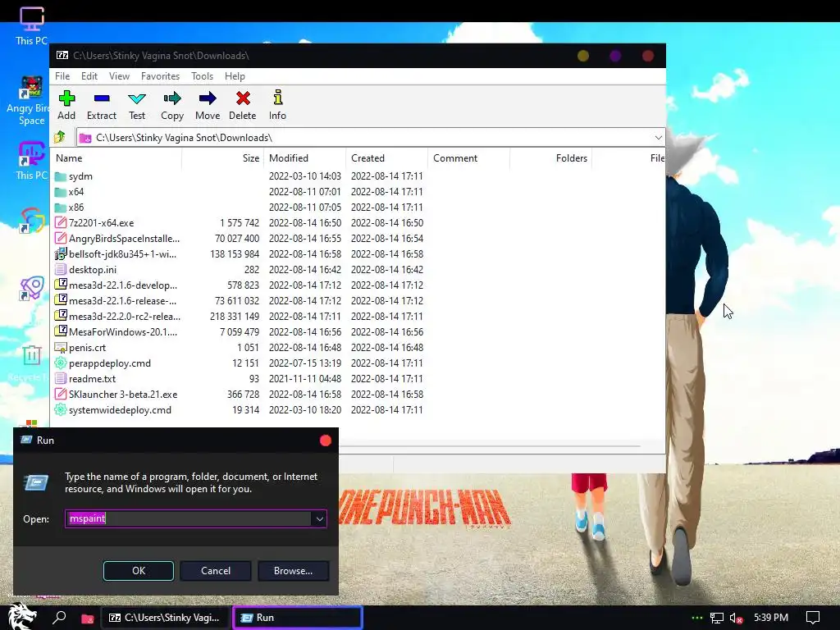Select the Copy toolbar icon
840x630 pixels.
pos(172,105)
